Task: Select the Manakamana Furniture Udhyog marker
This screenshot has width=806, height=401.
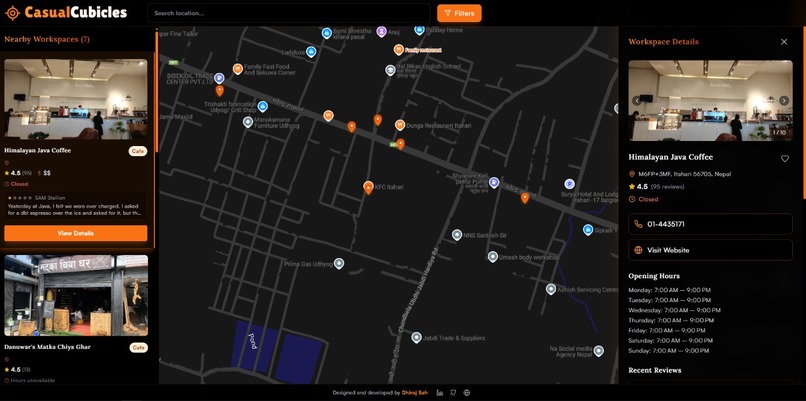Action: [x=248, y=122]
